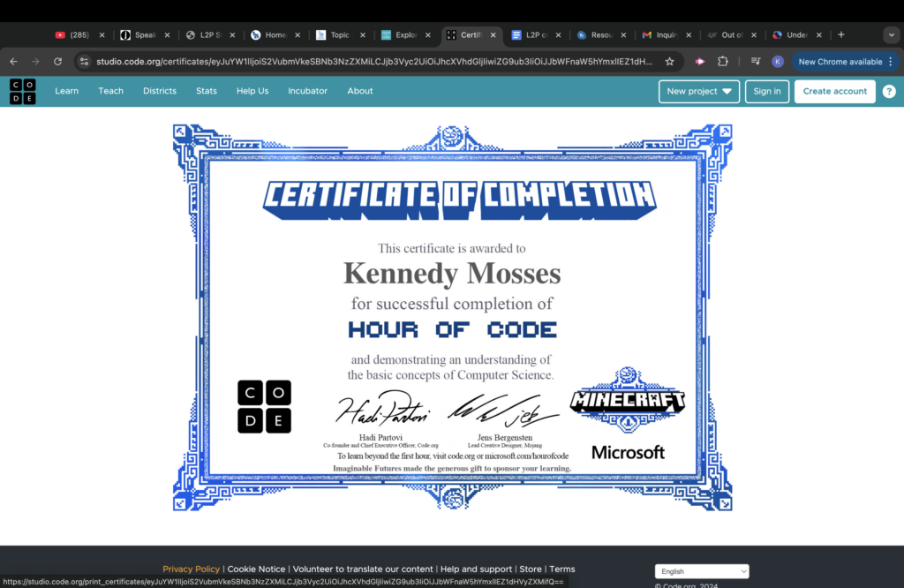This screenshot has height=588, width=904.
Task: Click the certificate image
Action: coord(453,317)
